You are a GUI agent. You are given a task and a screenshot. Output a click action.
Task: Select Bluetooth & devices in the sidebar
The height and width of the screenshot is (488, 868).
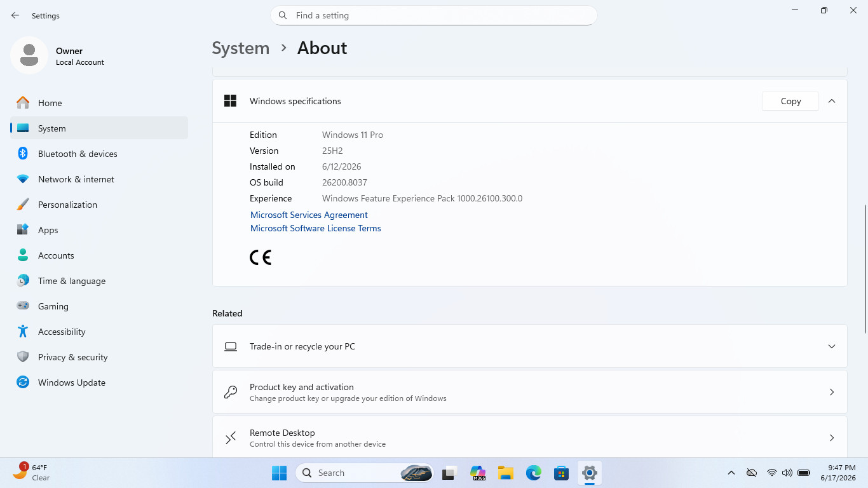tap(99, 154)
